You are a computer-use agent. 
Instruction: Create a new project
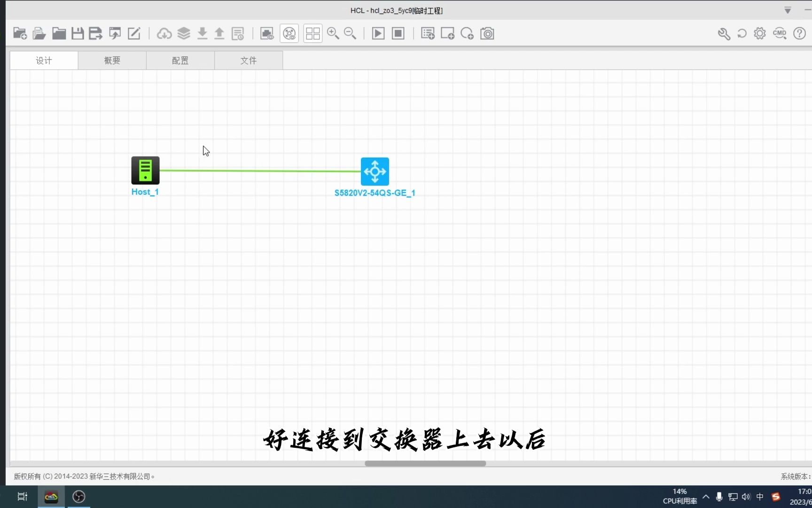[x=20, y=33]
